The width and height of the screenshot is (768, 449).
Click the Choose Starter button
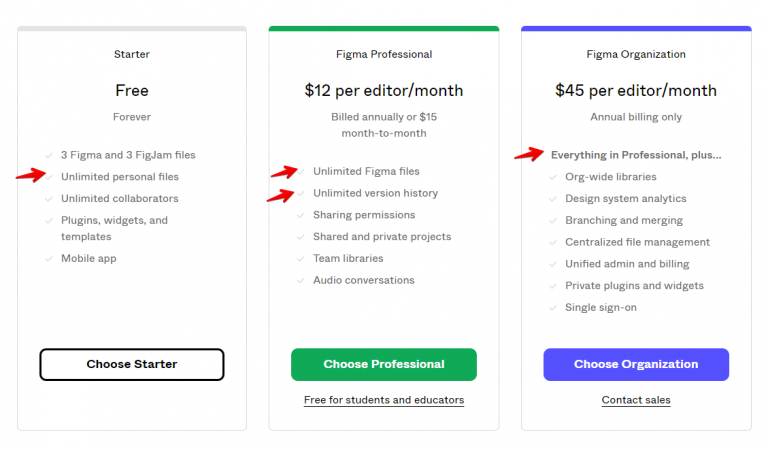(x=132, y=364)
